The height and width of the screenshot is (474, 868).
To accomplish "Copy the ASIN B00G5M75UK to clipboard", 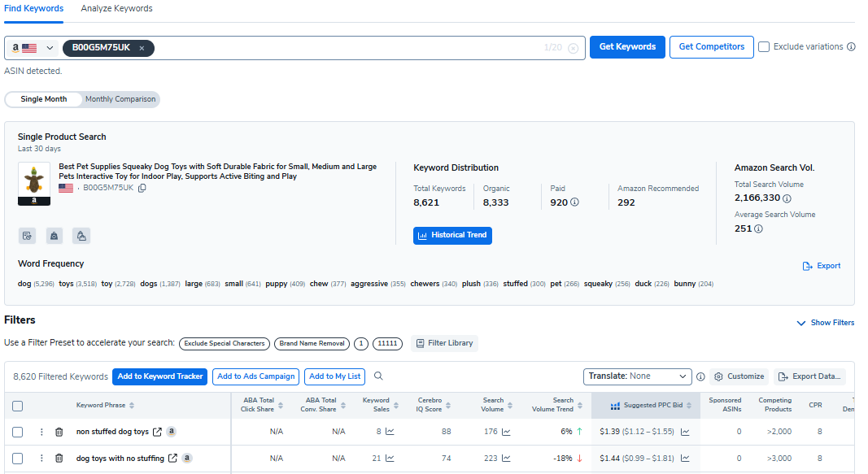I will pos(142,189).
